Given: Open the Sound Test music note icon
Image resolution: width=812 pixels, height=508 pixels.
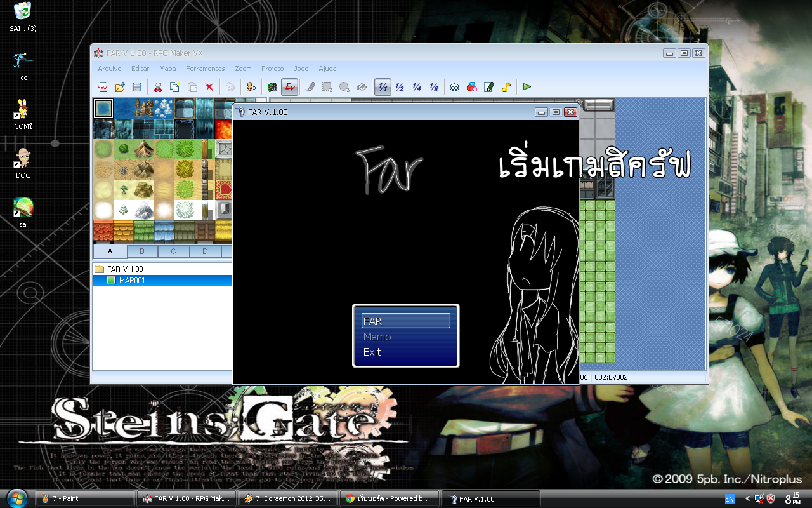Looking at the screenshot, I should [x=506, y=87].
